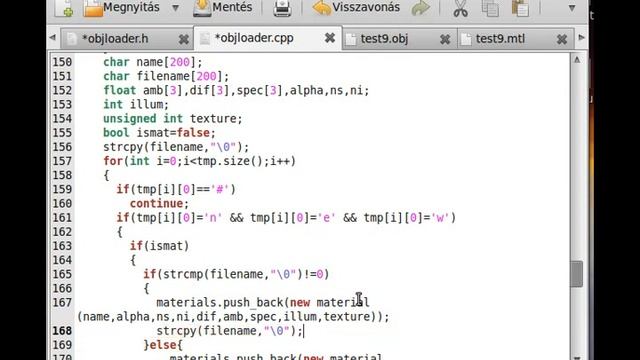Switch to the test9.obj tab
640x360 pixels.
[x=384, y=39]
